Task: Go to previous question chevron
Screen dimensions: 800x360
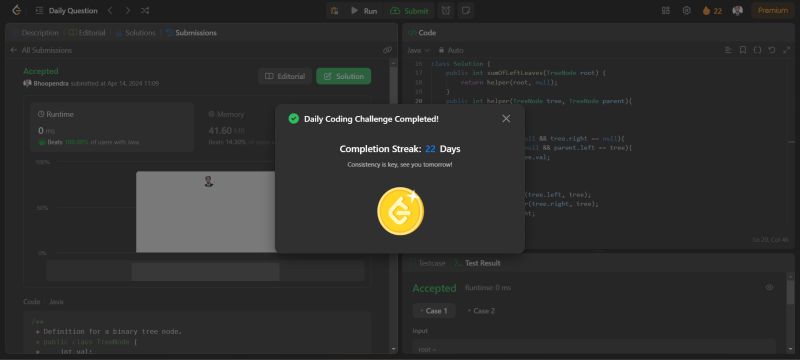Action: (110, 10)
